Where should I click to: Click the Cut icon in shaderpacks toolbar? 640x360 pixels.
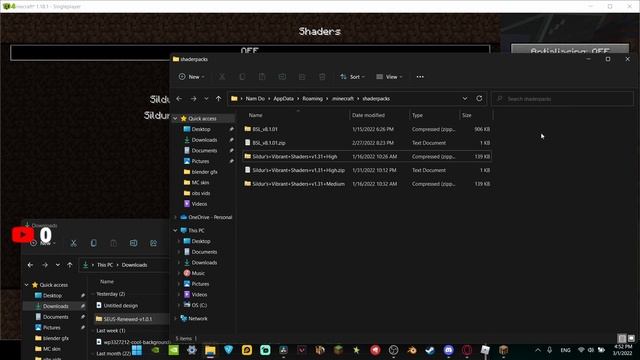point(222,77)
